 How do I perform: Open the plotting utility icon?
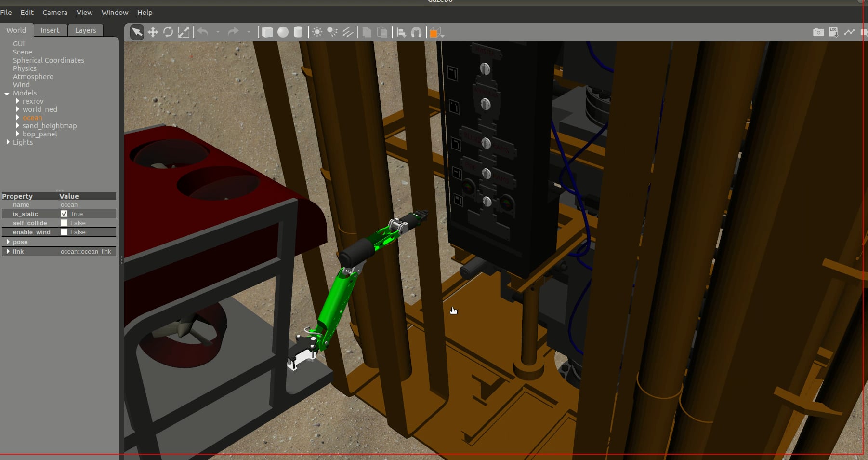click(850, 32)
